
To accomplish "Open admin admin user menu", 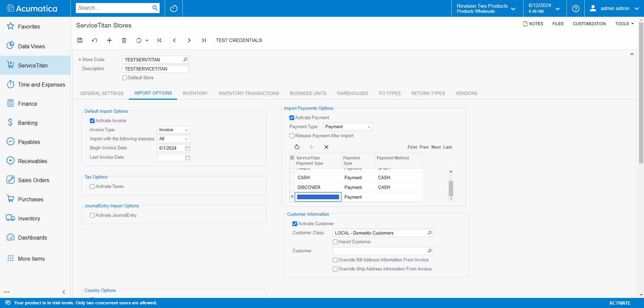I will pyautogui.click(x=614, y=8).
